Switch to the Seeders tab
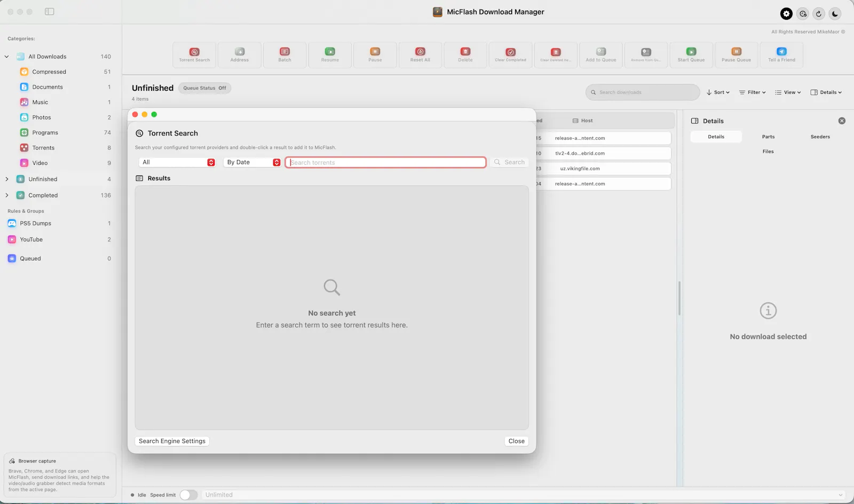 click(820, 137)
